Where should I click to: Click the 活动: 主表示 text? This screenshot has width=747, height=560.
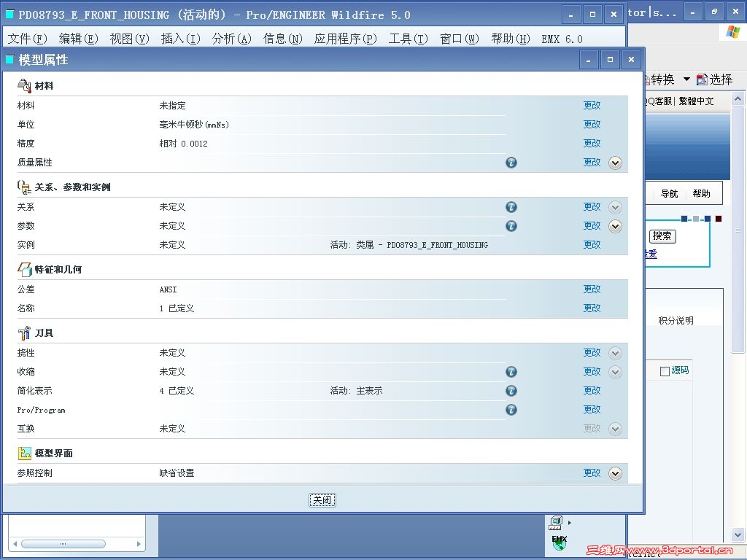pos(356,391)
